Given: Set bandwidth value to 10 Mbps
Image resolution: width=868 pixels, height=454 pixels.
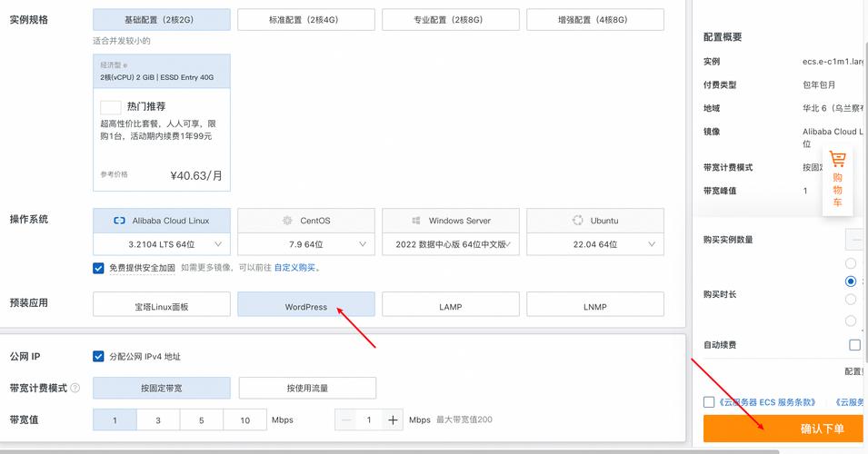Looking at the screenshot, I should pos(244,420).
